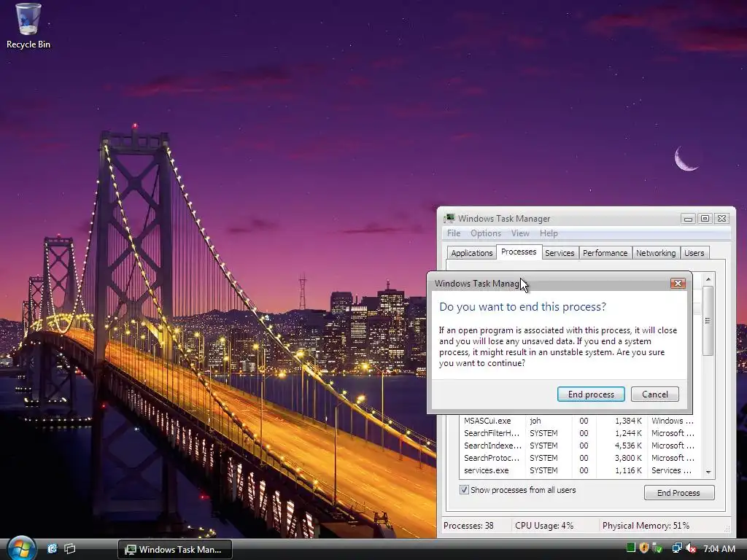Click the Switch between windows icon

(x=70, y=548)
